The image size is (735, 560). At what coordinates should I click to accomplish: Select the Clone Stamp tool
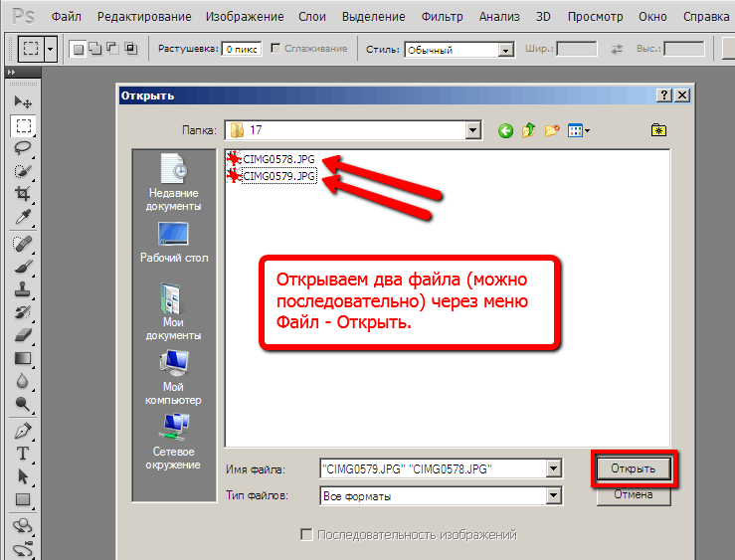pos(23,289)
